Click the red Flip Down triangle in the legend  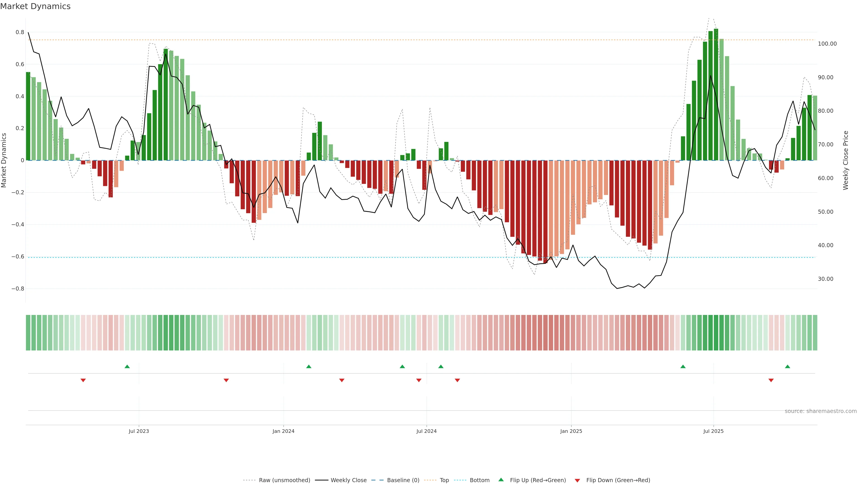[577, 480]
